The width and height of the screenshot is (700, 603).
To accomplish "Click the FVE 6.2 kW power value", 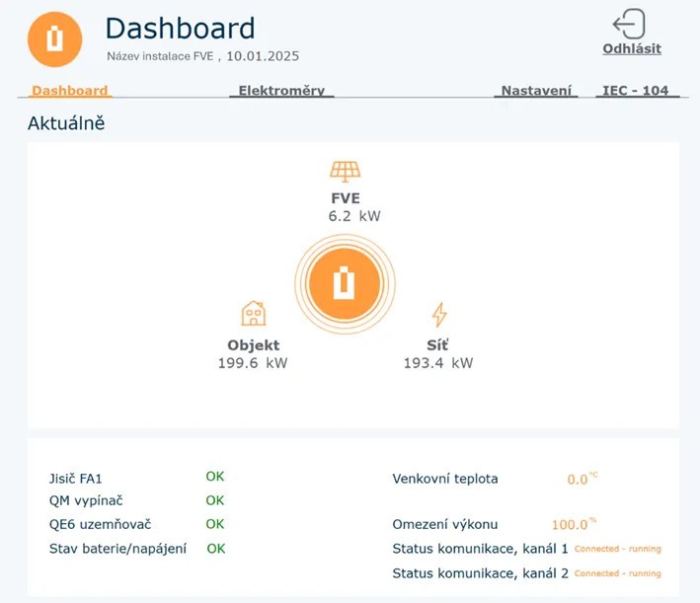I will 354,216.
